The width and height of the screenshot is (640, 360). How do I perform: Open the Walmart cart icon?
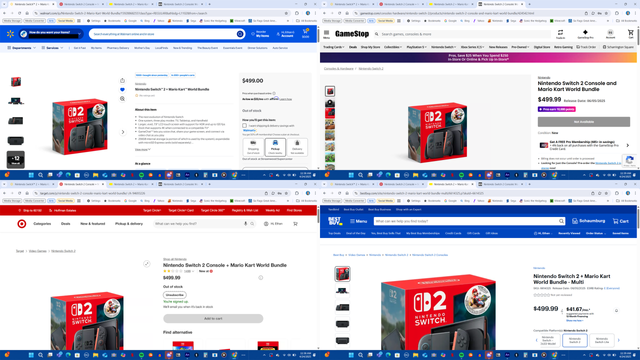pos(305,33)
